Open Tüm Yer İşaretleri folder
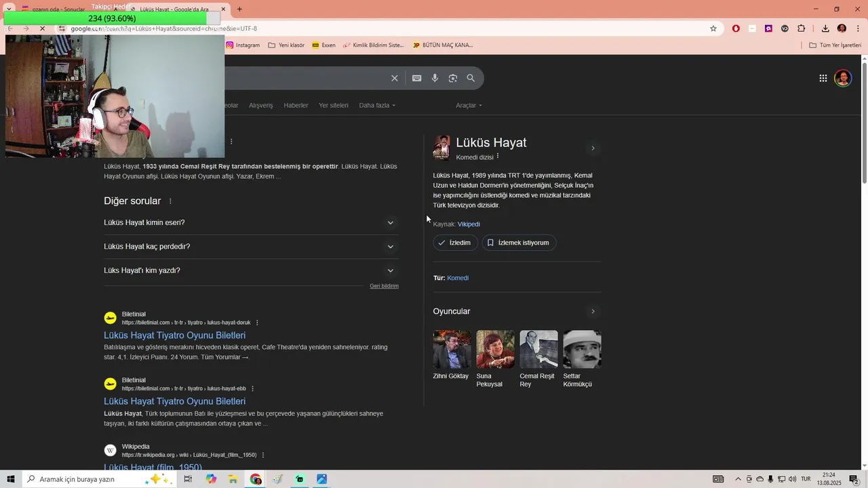This screenshot has width=868, height=488. pos(835,45)
